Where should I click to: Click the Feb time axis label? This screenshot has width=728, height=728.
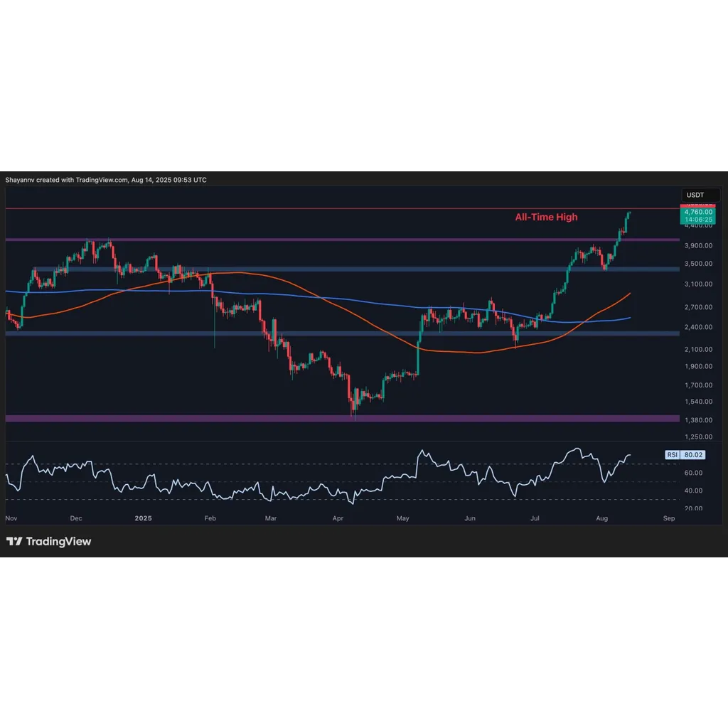[x=210, y=518]
